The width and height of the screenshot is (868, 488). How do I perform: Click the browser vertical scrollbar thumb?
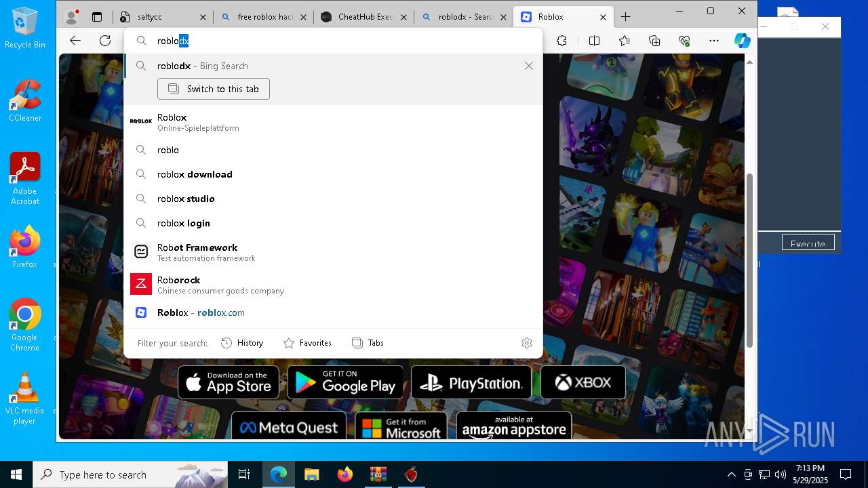pyautogui.click(x=749, y=261)
